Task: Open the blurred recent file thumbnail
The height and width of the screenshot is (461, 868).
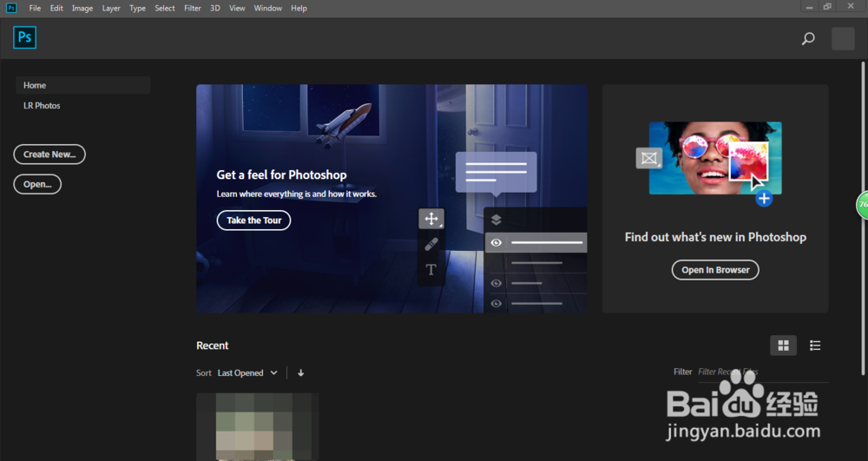Action: 258,426
